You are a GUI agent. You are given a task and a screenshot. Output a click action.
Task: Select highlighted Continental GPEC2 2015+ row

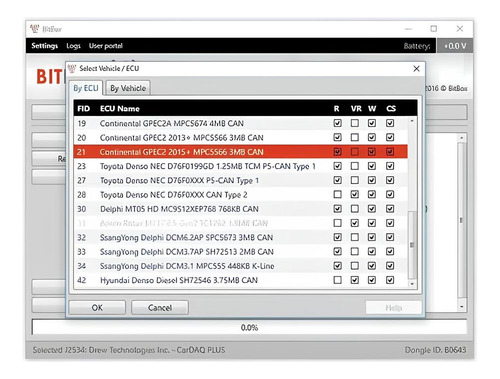240,152
